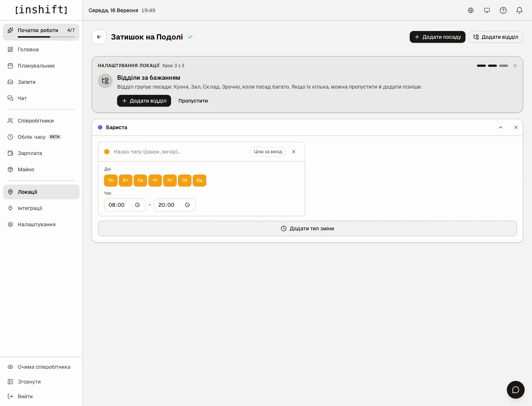Open the chat bubble widget
Screen dimensions: 532x406
pos(516,390)
